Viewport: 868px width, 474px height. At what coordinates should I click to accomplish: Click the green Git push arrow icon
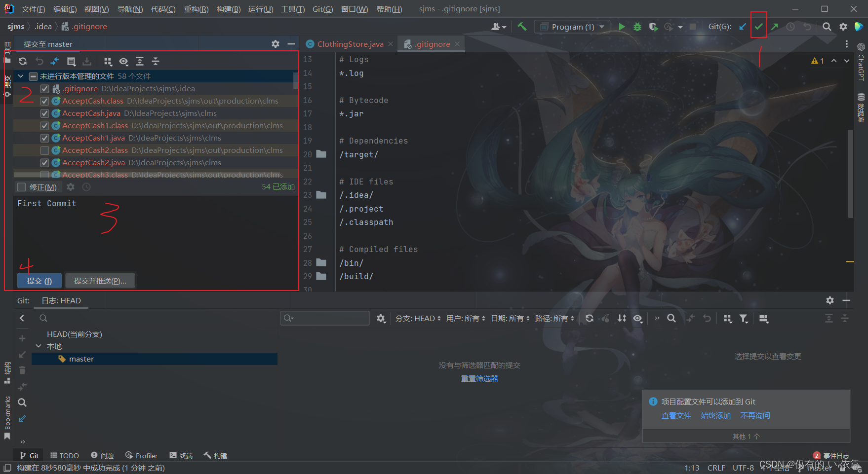point(775,27)
